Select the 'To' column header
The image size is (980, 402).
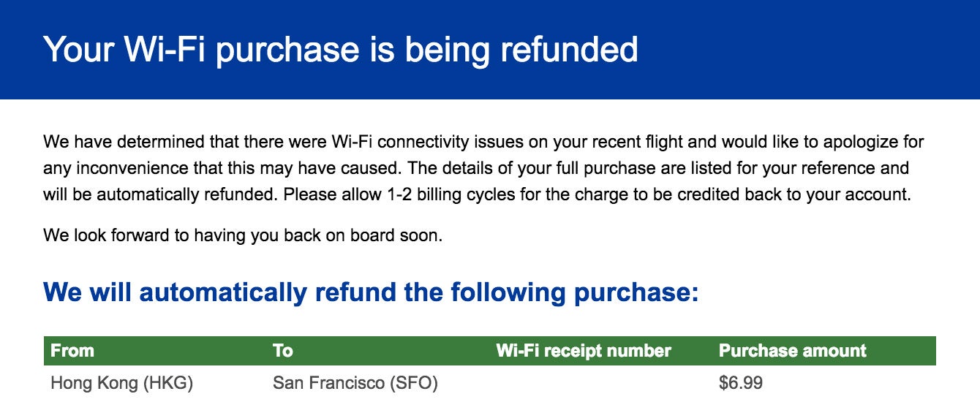pos(283,351)
